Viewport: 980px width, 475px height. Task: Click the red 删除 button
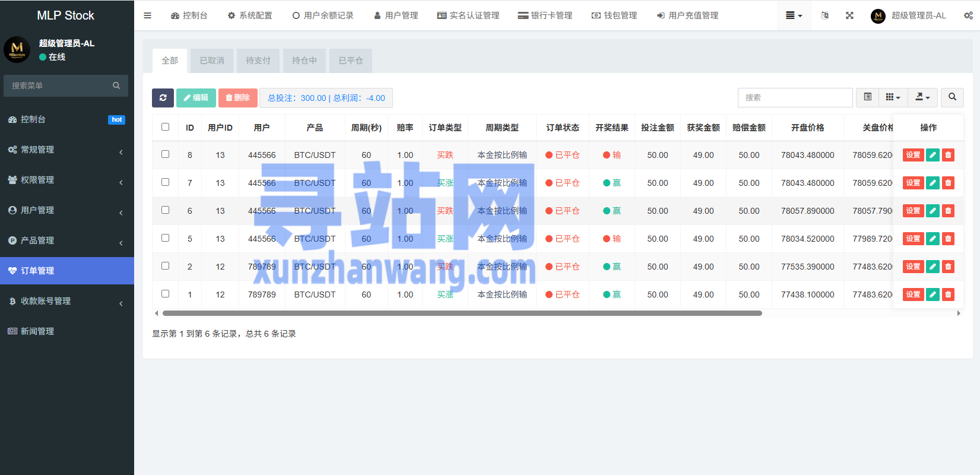pos(238,98)
